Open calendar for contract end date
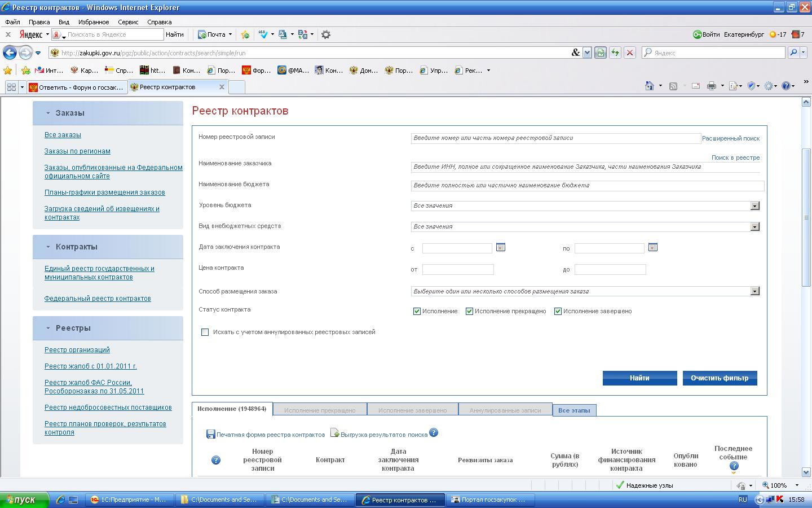The image size is (812, 508). click(x=652, y=247)
